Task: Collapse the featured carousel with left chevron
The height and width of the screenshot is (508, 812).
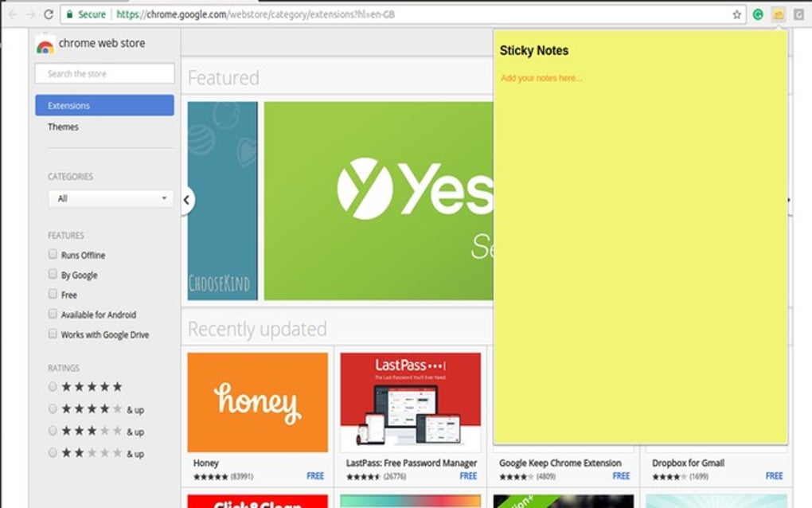Action: point(185,200)
